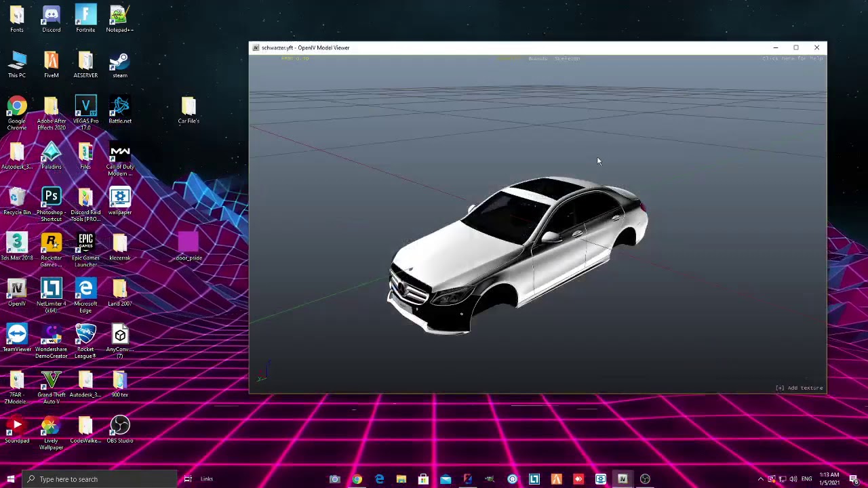Open the Discord Raid Tools desktop folder
The height and width of the screenshot is (488, 868).
click(x=85, y=205)
